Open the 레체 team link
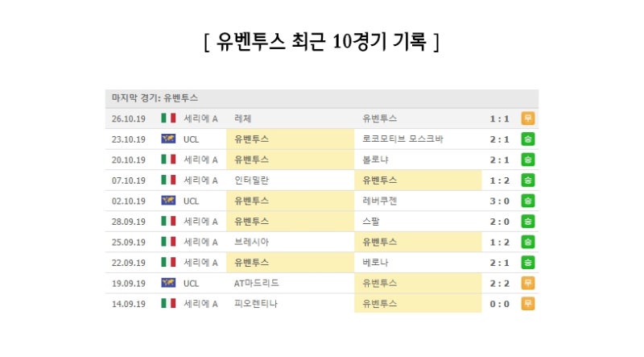This screenshot has width=644, height=357. (243, 118)
